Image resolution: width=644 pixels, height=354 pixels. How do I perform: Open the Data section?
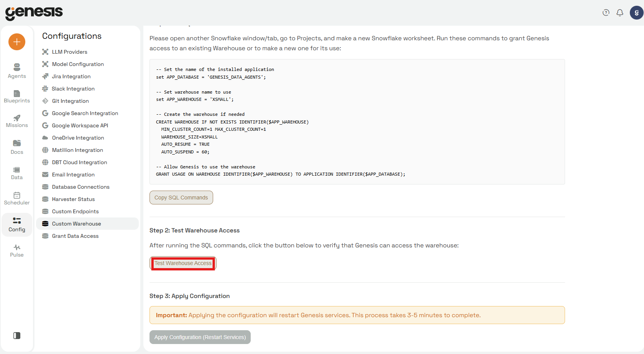17,173
